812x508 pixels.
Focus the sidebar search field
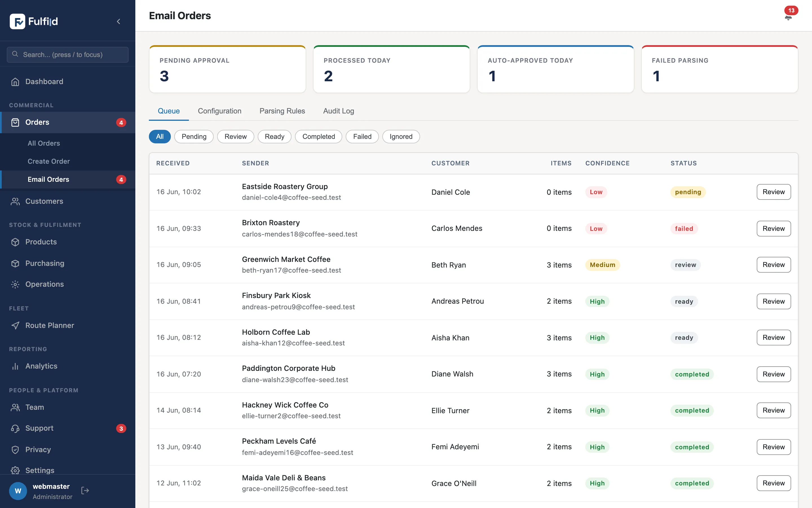(x=67, y=54)
